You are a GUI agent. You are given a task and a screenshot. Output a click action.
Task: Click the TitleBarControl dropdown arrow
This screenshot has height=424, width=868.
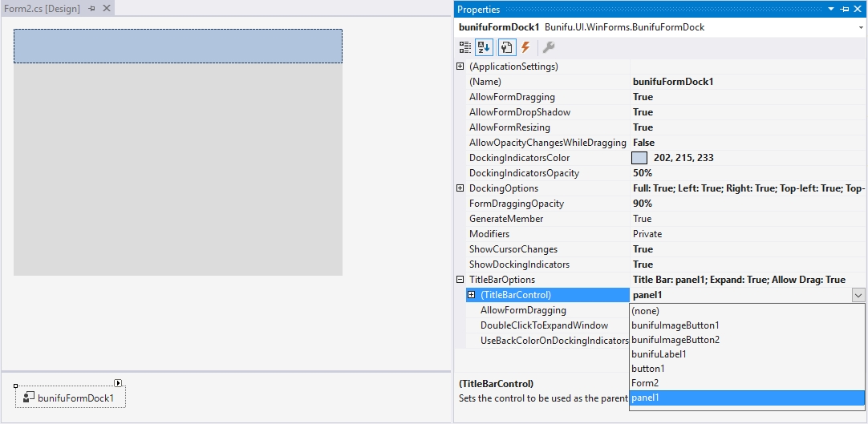[858, 295]
